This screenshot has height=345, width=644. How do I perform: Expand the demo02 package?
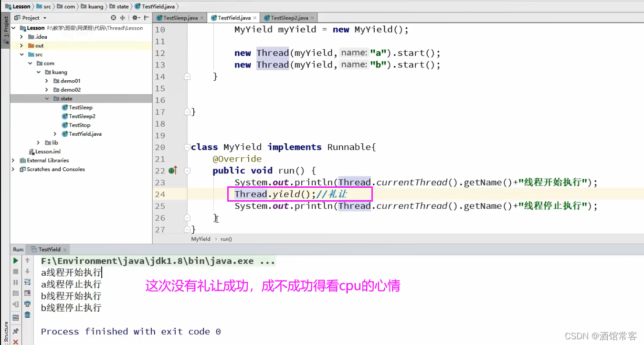click(47, 90)
